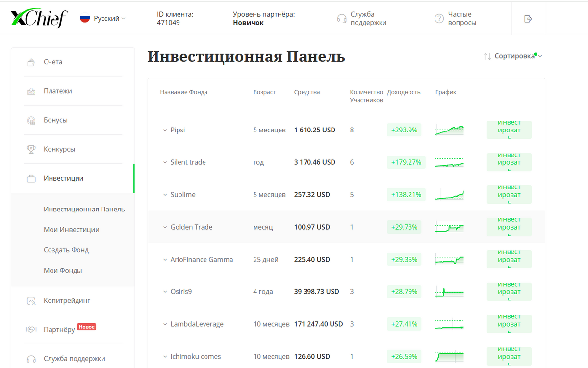
Task: Click the +293.9% yield badge
Action: tap(404, 130)
